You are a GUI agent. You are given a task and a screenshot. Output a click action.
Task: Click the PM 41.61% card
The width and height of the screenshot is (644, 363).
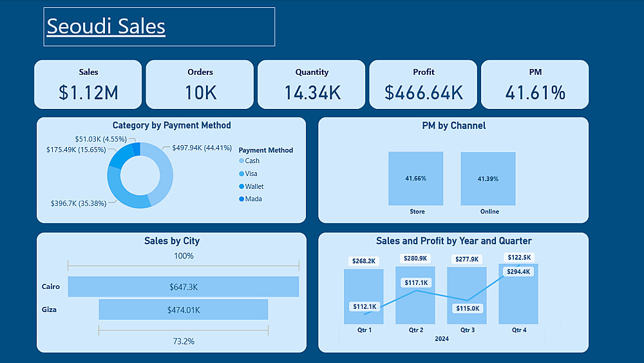point(535,84)
